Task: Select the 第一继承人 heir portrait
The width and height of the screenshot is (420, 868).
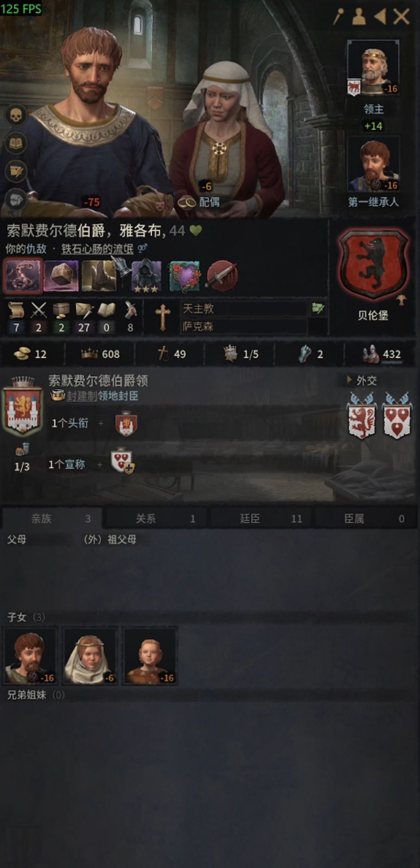Action: coord(373,164)
